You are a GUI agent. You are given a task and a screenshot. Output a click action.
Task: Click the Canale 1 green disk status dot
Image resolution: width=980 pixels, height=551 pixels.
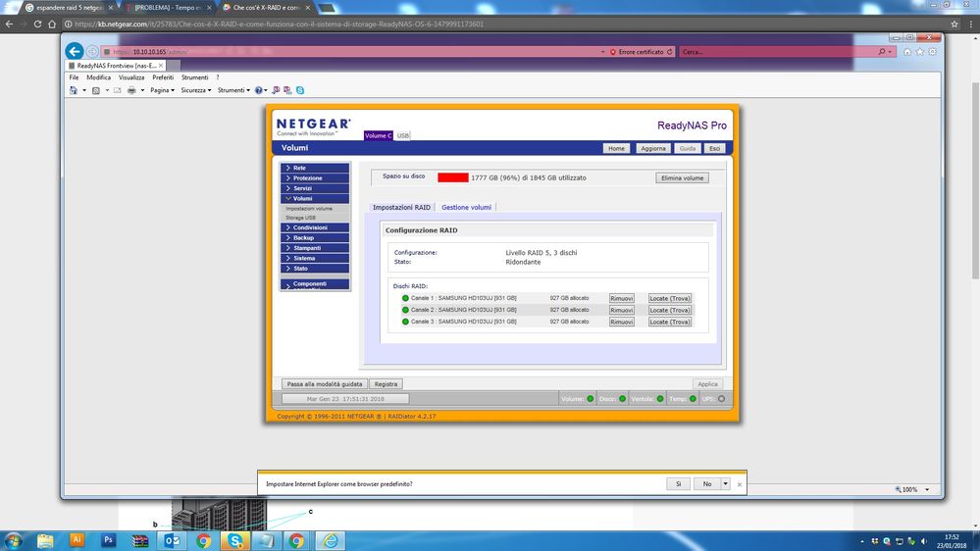[405, 298]
